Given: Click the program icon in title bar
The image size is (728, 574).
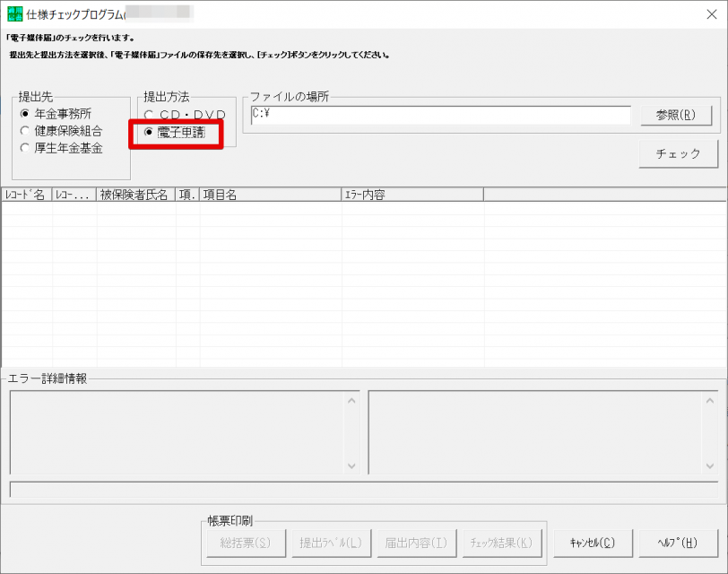Looking at the screenshot, I should (x=15, y=14).
